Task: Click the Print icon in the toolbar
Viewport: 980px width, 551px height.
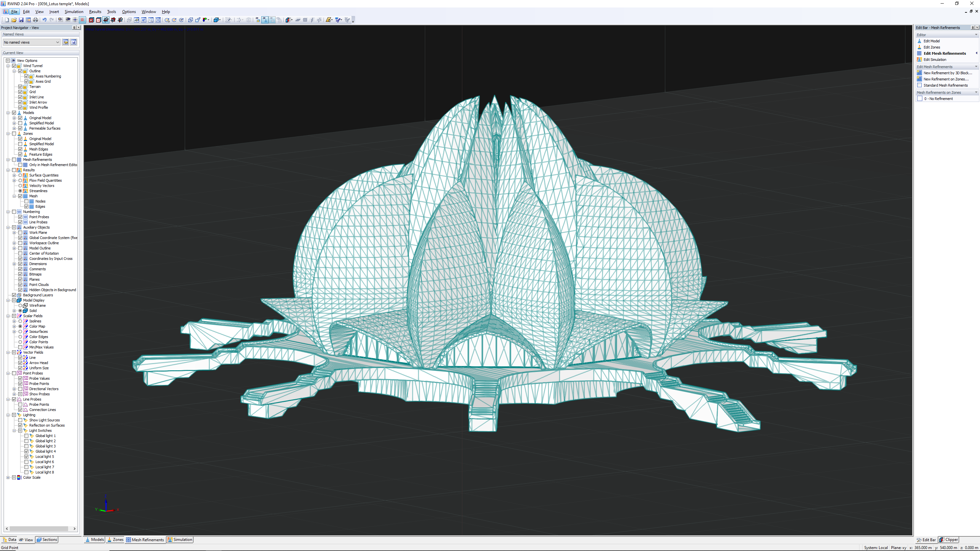Action: 36,20
